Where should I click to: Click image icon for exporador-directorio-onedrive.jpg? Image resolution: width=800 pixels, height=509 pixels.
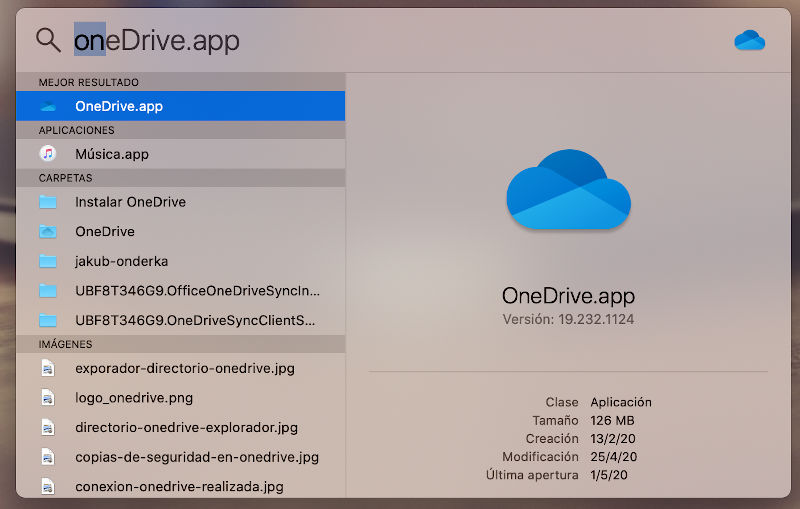(48, 368)
